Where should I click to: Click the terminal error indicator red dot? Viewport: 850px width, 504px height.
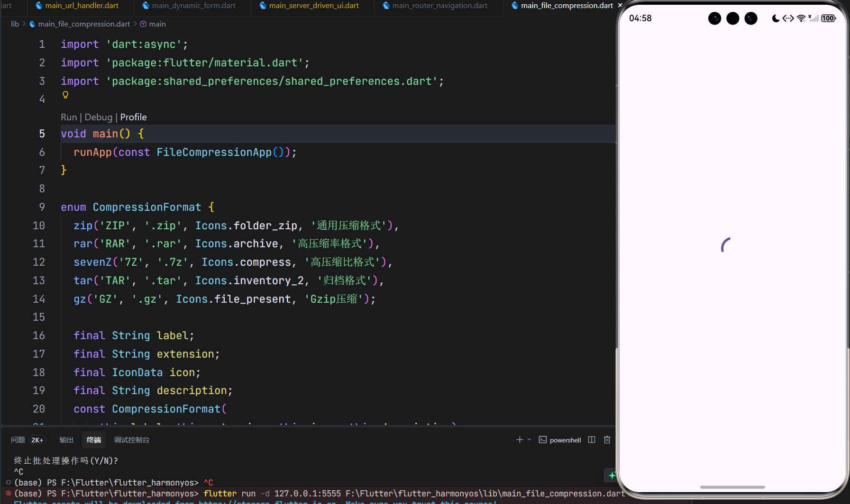(x=9, y=494)
